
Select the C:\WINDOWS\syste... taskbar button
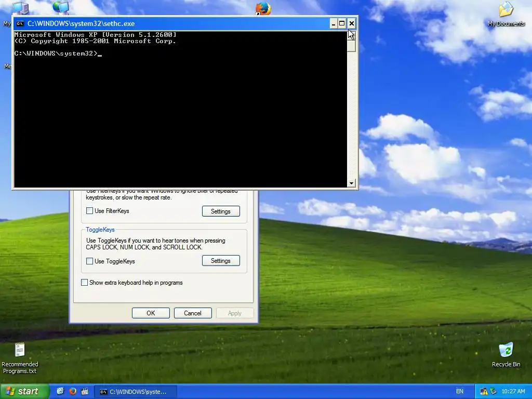(135, 392)
